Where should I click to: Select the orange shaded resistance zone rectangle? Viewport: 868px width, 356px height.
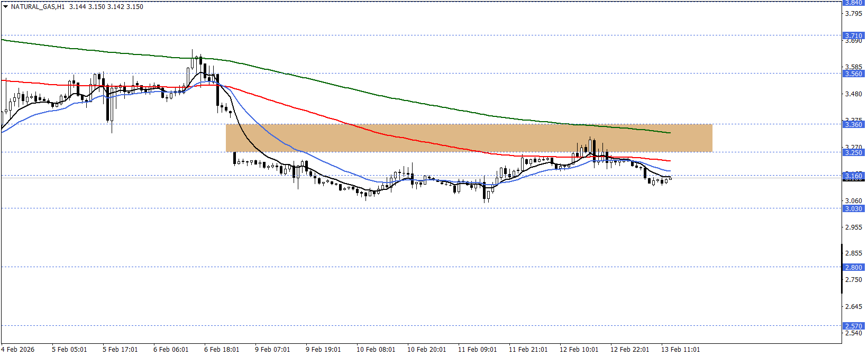[469, 138]
